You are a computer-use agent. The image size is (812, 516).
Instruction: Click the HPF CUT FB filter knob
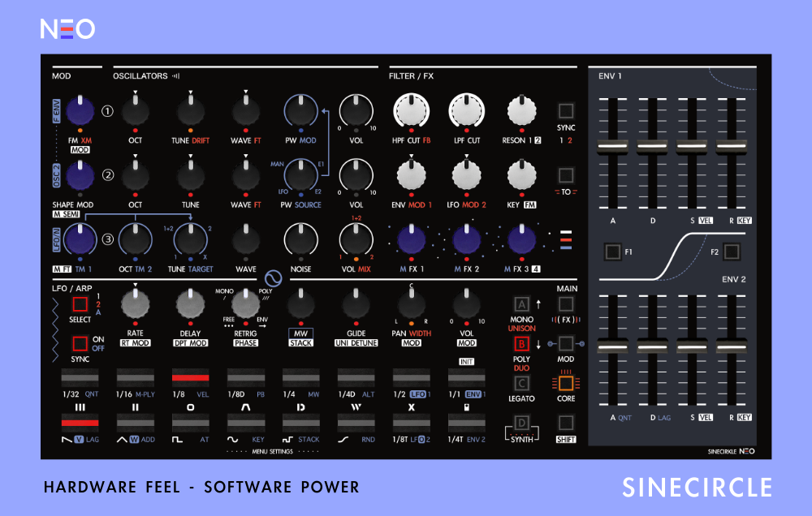click(411, 110)
